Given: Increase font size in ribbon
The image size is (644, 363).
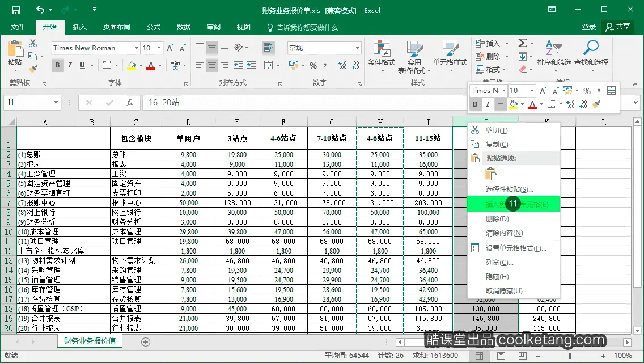Looking at the screenshot, I should [x=170, y=48].
